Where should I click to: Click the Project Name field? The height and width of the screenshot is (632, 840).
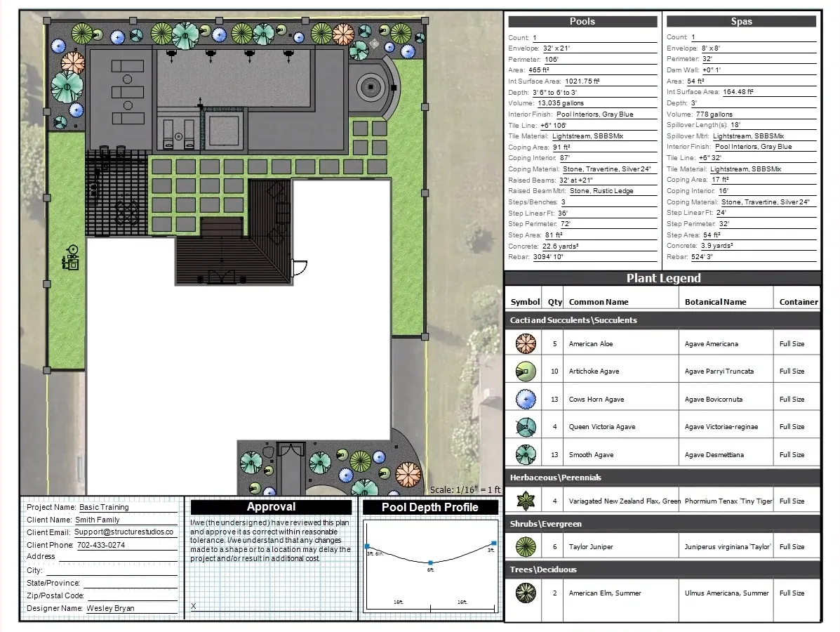click(x=126, y=507)
